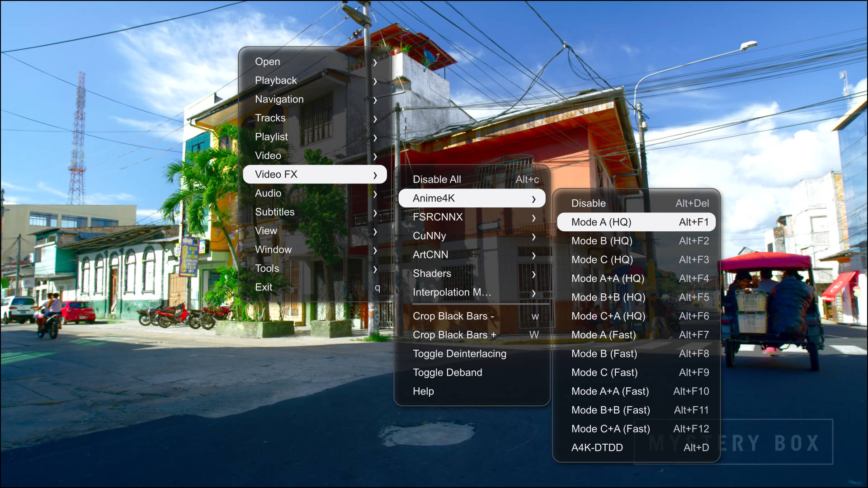868x488 pixels.
Task: Select the A4K-DTDD entry
Action: 637,448
